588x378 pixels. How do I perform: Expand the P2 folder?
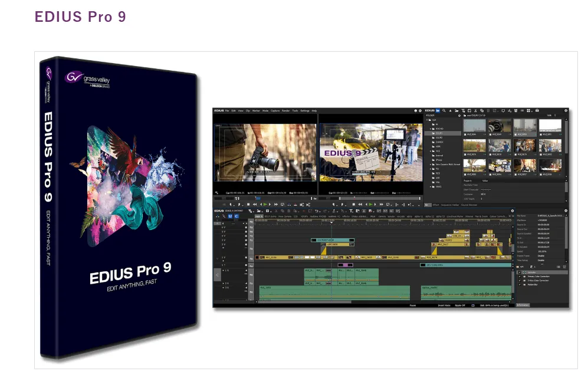[x=431, y=169]
